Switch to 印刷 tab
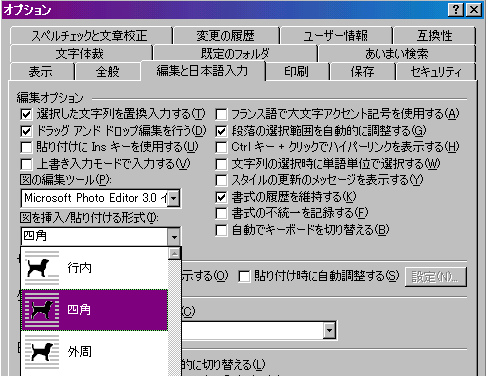Image resolution: width=486 pixels, height=376 pixels. coord(296,71)
